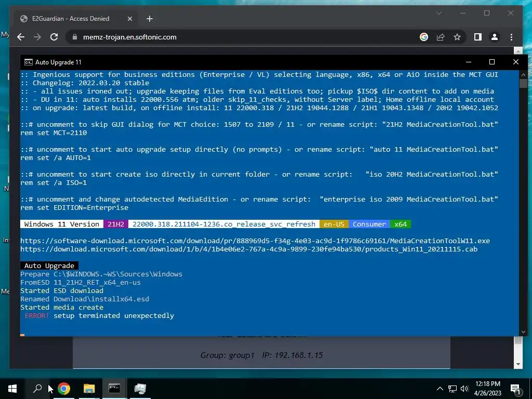Click the products_Win11_20211115.cab URL
532x399 pixels.
tap(249, 249)
